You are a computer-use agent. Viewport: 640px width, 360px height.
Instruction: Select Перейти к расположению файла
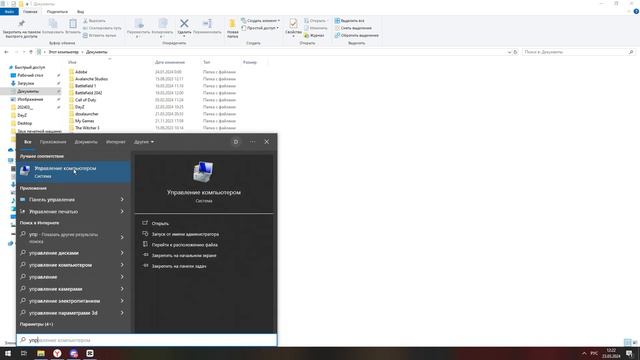pyautogui.click(x=184, y=245)
